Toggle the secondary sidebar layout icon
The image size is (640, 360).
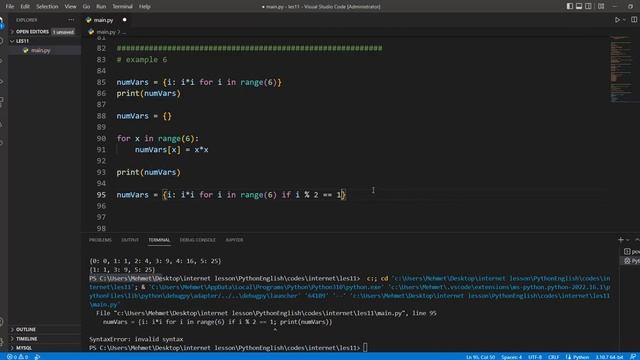click(x=588, y=6)
